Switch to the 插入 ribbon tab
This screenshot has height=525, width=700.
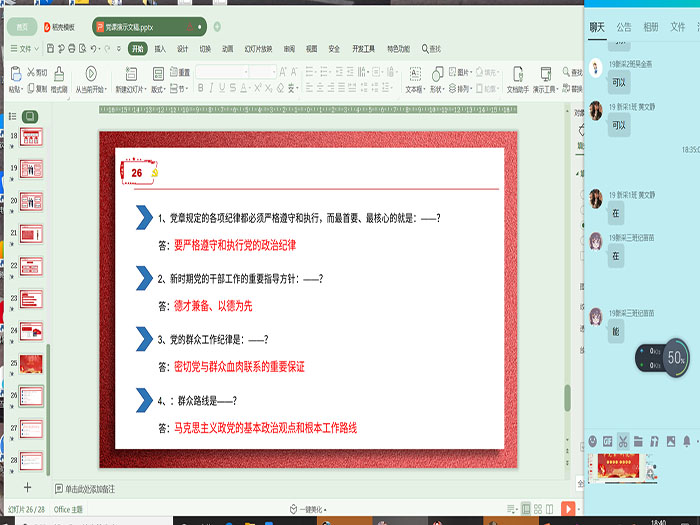[160, 48]
